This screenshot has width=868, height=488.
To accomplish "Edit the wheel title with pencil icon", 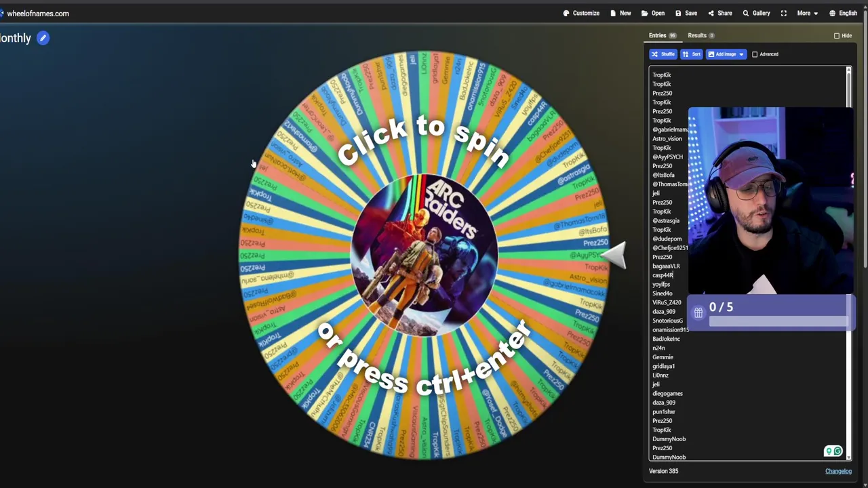I will pyautogui.click(x=43, y=38).
